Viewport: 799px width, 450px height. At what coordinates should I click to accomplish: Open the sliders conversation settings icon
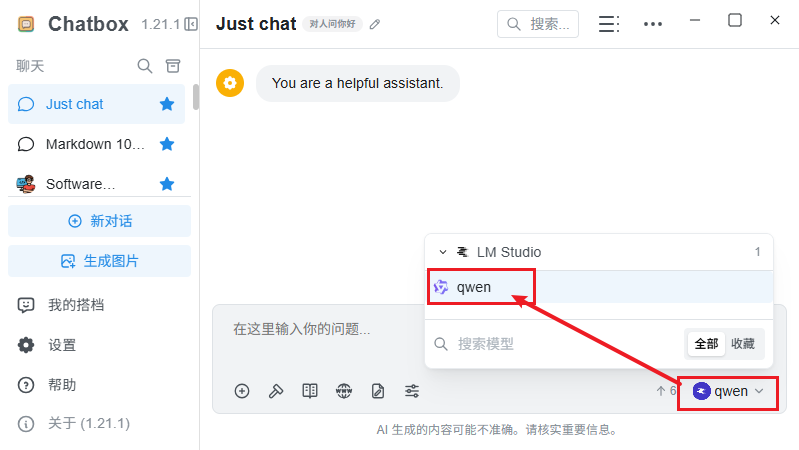click(x=412, y=391)
